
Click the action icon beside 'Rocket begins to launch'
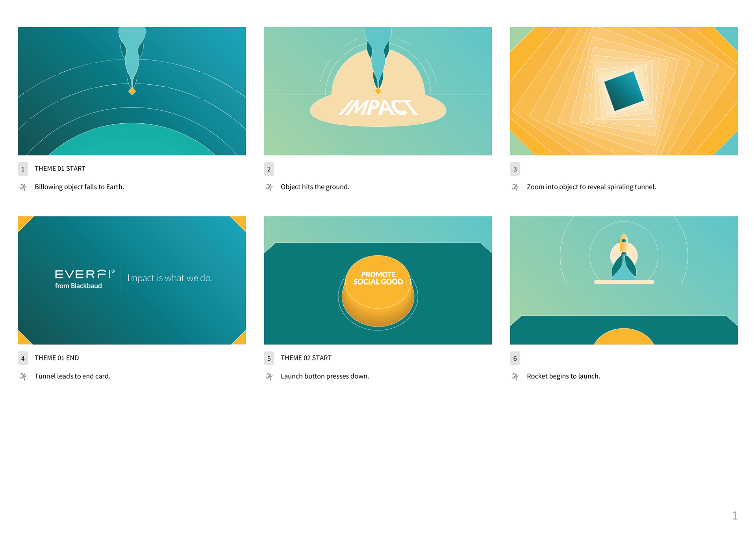(x=515, y=377)
